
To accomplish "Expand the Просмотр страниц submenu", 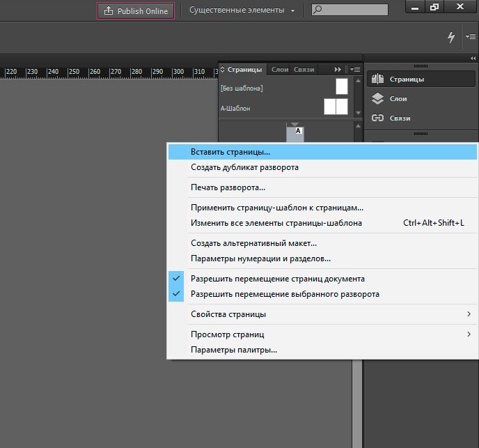I will coord(322,334).
